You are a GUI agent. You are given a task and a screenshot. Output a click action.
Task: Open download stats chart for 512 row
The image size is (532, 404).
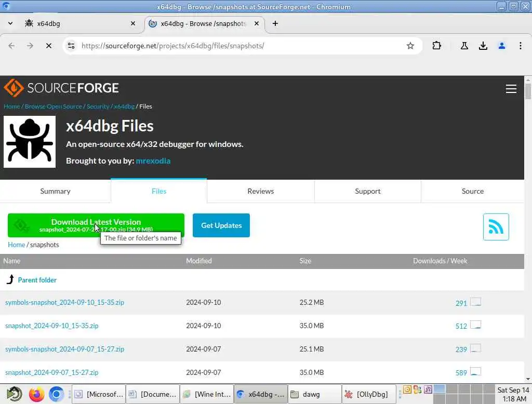(476, 325)
